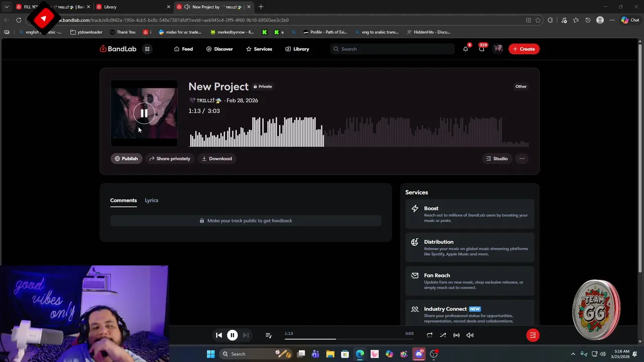This screenshot has width=644, height=362.
Task: Open the Industry Connect service card
Action: click(469, 313)
